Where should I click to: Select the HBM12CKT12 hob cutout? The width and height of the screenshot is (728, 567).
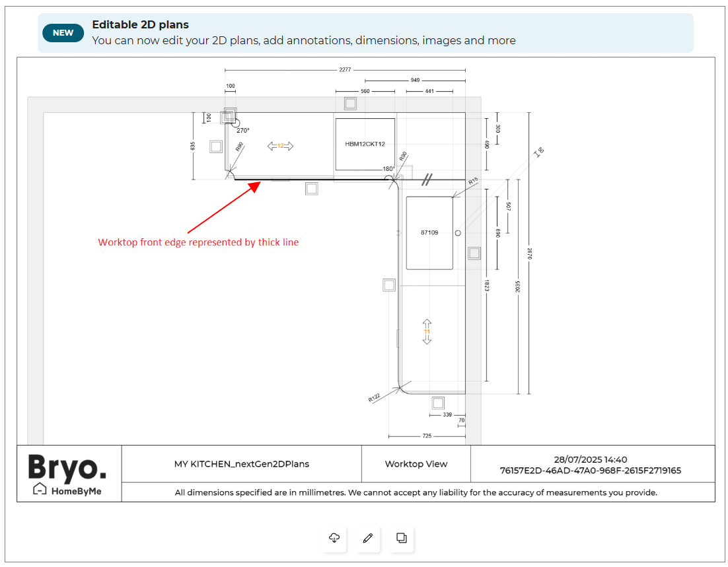click(365, 144)
